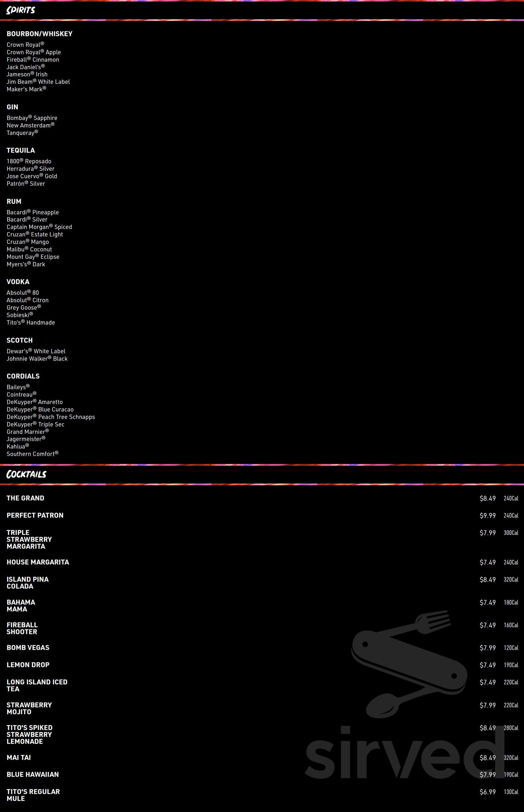Image resolution: width=524 pixels, height=812 pixels.
Task: Select Bombay Sapphire gin item
Action: click(x=32, y=118)
